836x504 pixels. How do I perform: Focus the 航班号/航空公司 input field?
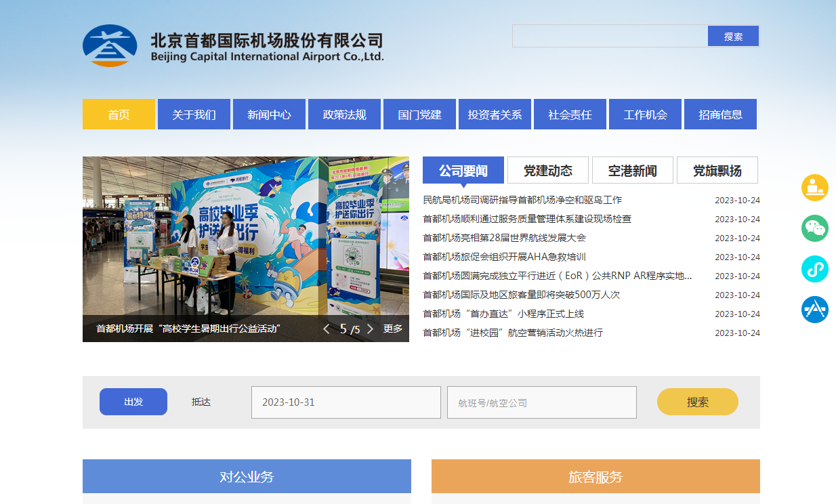(541, 402)
